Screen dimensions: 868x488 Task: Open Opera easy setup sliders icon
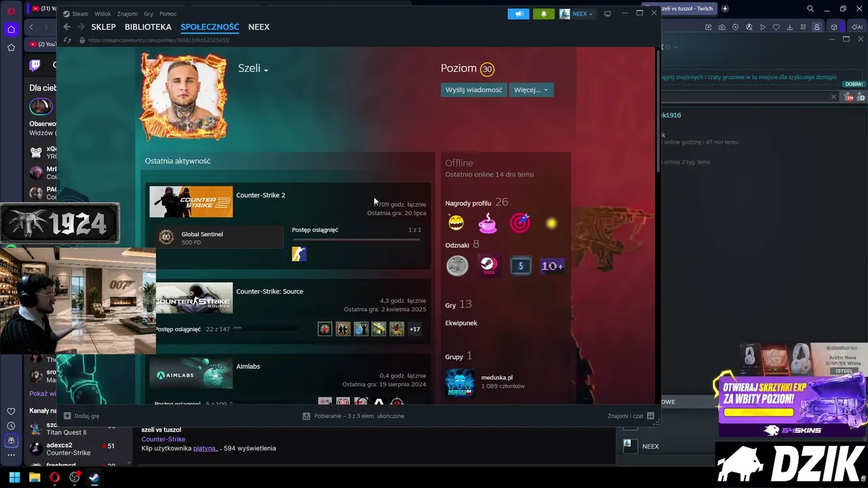(x=803, y=27)
